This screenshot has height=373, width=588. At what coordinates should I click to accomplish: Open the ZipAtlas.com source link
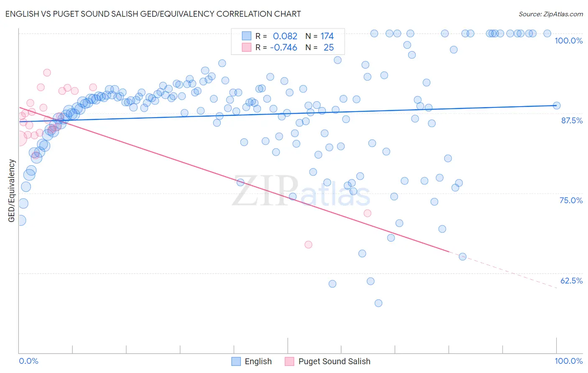pos(551,14)
